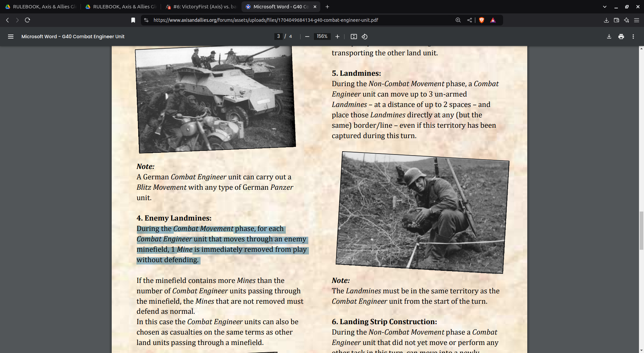
Task: Toggle the PDF sidebar menu
Action: pos(11,37)
